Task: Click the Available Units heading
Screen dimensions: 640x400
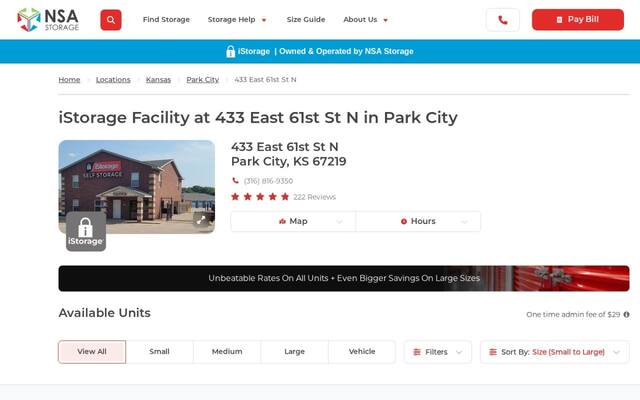Action: tap(104, 313)
